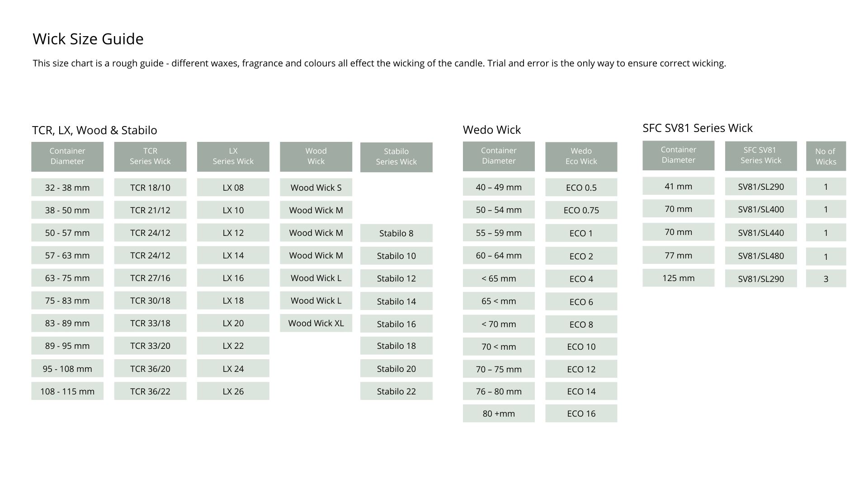868x488 pixels.
Task: Select the SV81/SL480 wick cell
Action: tap(760, 256)
